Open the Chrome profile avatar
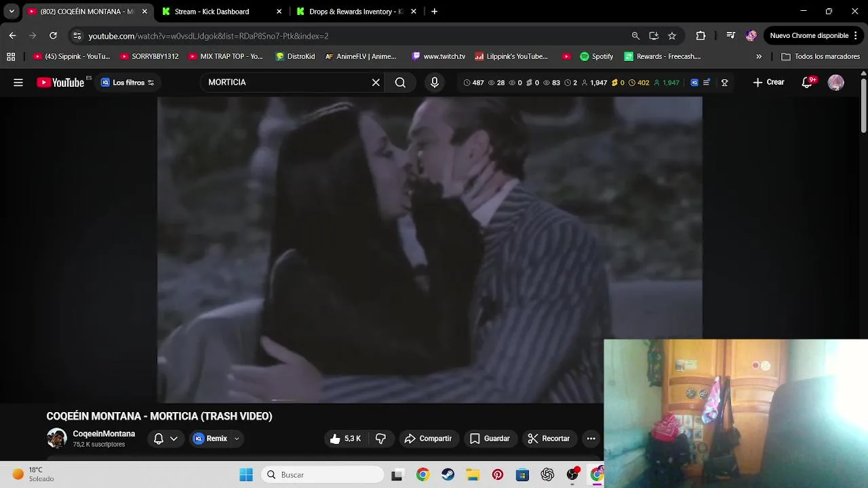 751,36
